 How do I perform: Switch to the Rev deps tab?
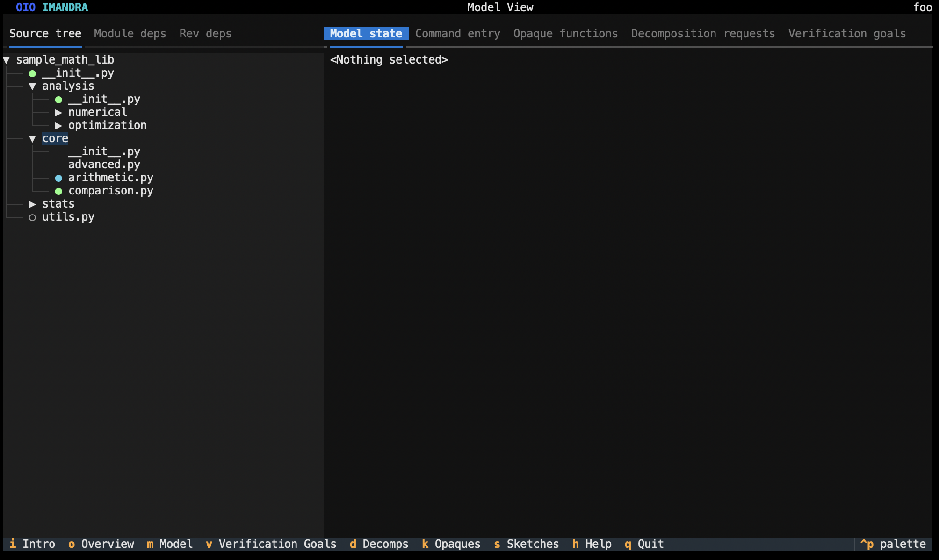point(205,33)
